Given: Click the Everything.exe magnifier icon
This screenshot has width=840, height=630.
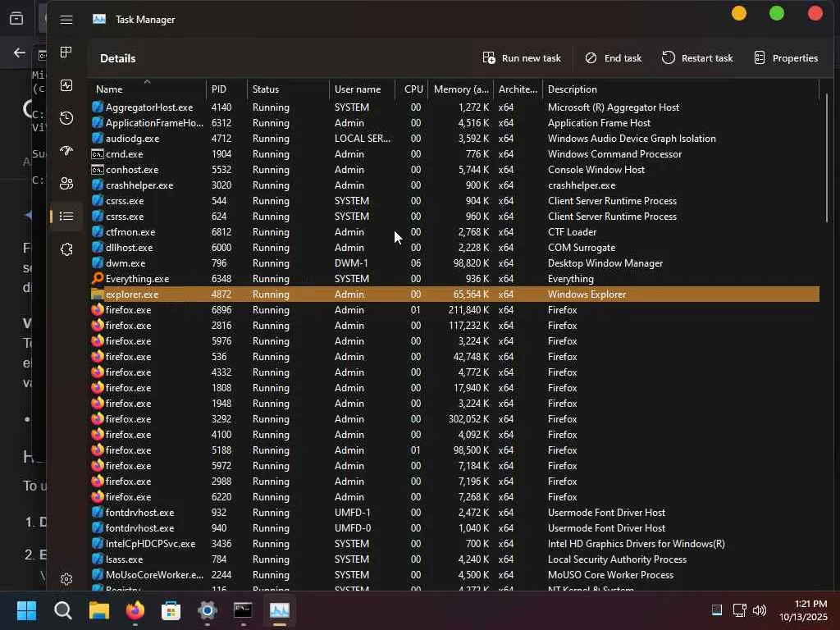Looking at the screenshot, I should [98, 279].
